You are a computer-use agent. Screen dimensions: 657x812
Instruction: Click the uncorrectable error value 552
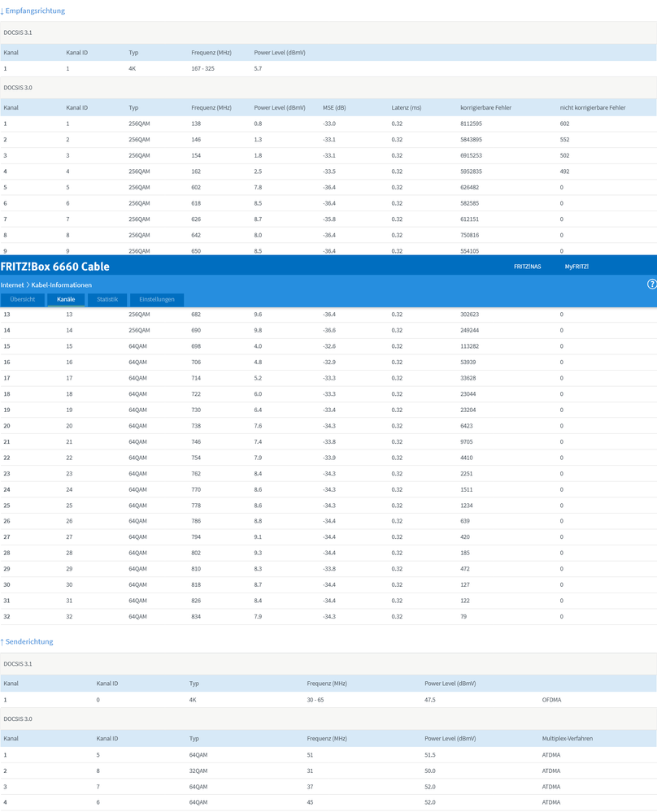(x=564, y=140)
